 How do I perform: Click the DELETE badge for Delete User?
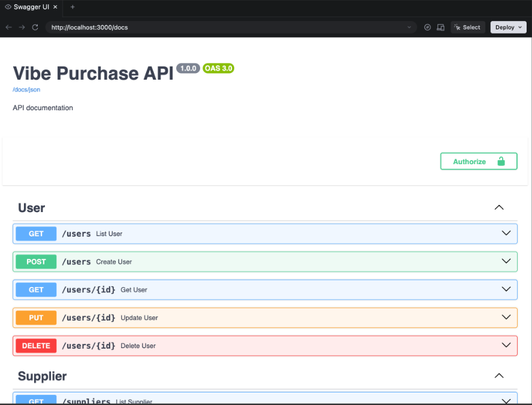click(36, 346)
